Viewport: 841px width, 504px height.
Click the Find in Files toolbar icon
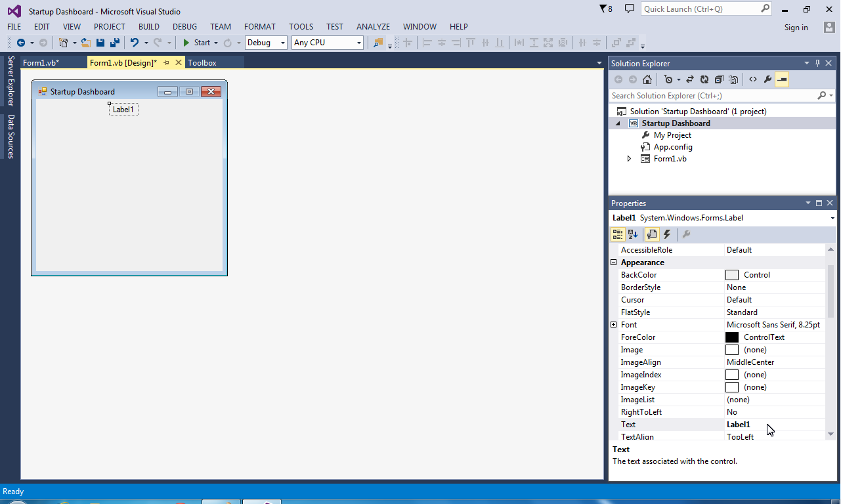[377, 43]
